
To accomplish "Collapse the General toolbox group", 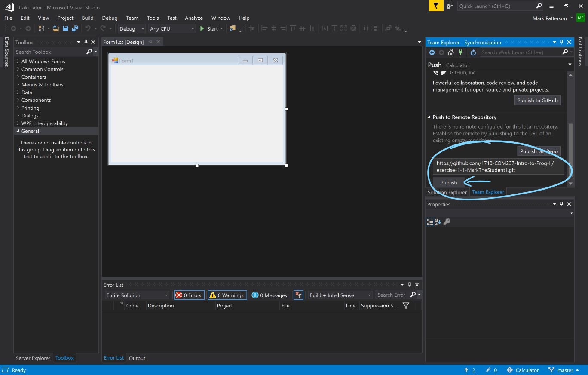I will click(18, 131).
